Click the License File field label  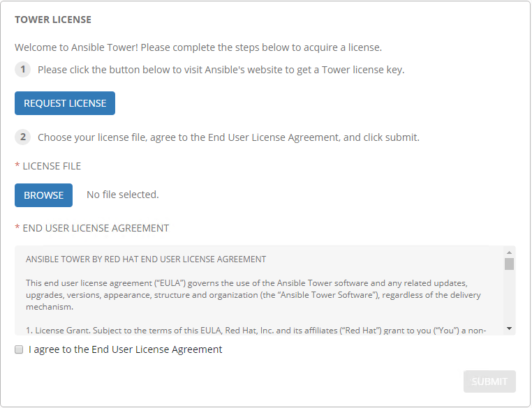(x=52, y=166)
